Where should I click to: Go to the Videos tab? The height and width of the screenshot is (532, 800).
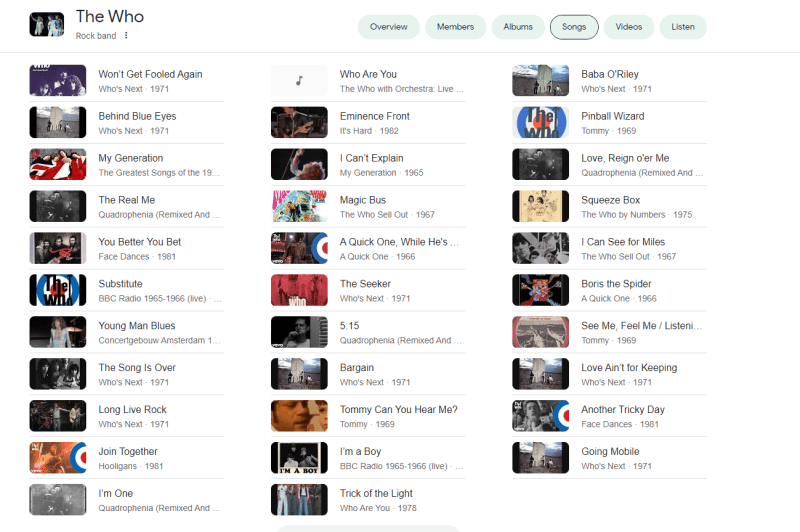629,27
